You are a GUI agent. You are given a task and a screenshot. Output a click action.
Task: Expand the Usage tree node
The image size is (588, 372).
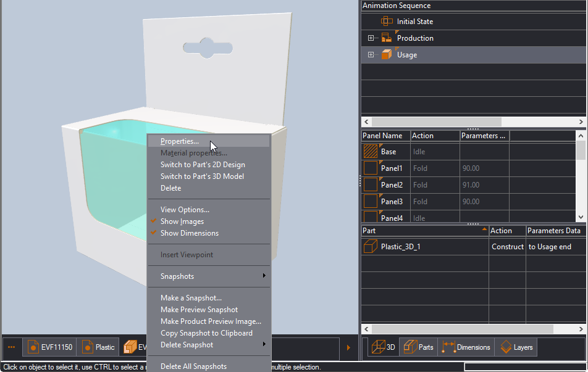point(371,55)
